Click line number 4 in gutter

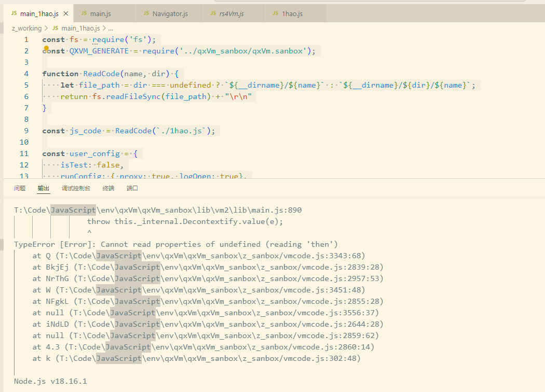click(26, 74)
